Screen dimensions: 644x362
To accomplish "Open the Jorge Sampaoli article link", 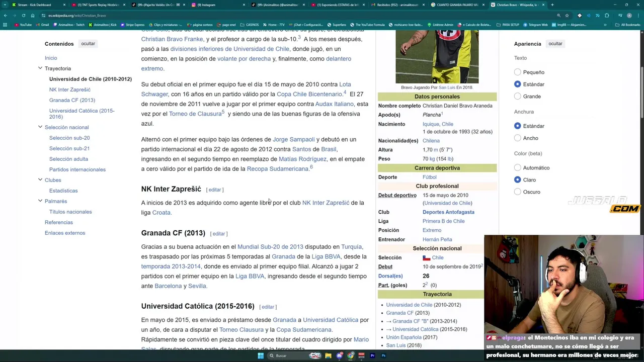I will pos(293,139).
